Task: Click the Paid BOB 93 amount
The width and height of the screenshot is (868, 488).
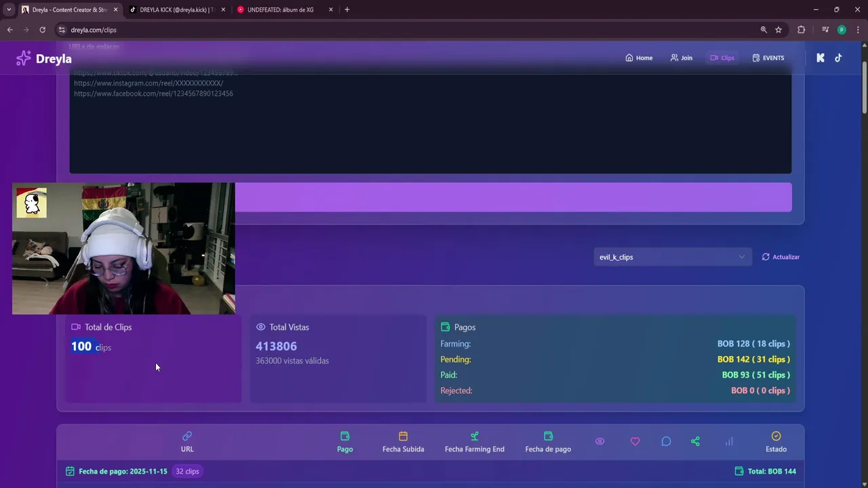Action: click(x=755, y=375)
